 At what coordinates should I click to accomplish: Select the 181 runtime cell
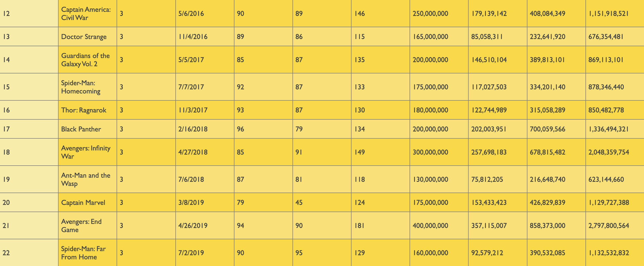[380, 226]
